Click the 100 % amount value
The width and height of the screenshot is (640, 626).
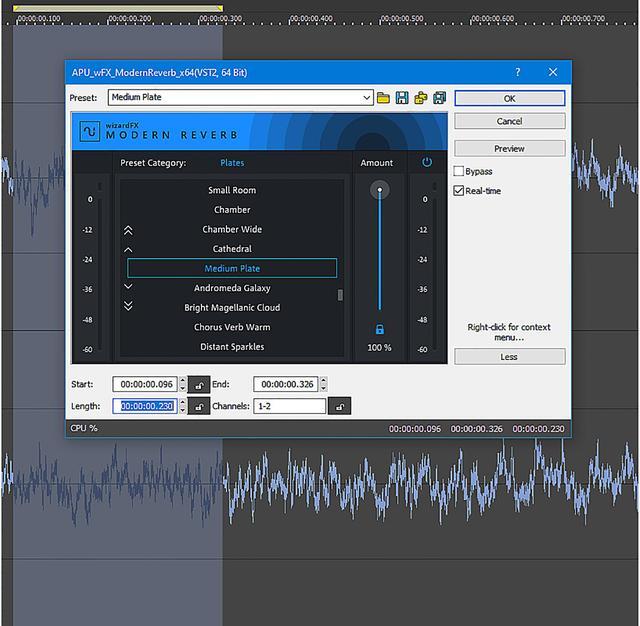[379, 348]
